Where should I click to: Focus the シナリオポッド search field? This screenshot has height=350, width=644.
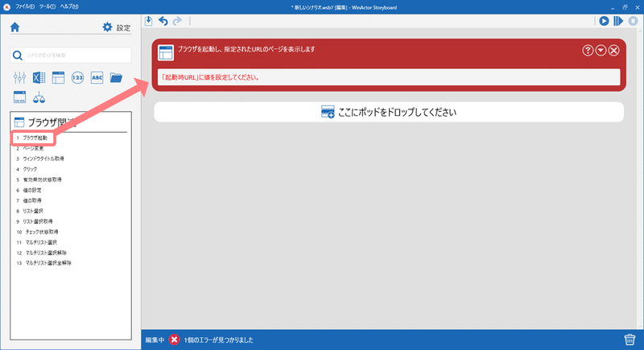pyautogui.click(x=71, y=55)
